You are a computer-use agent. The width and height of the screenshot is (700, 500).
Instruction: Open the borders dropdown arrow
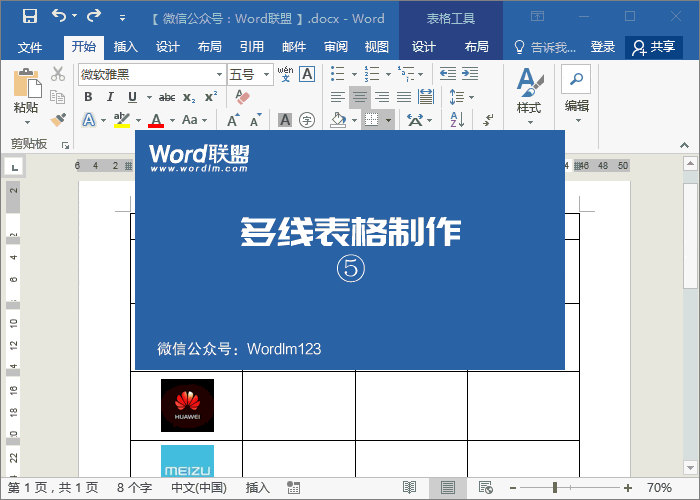pos(388,120)
